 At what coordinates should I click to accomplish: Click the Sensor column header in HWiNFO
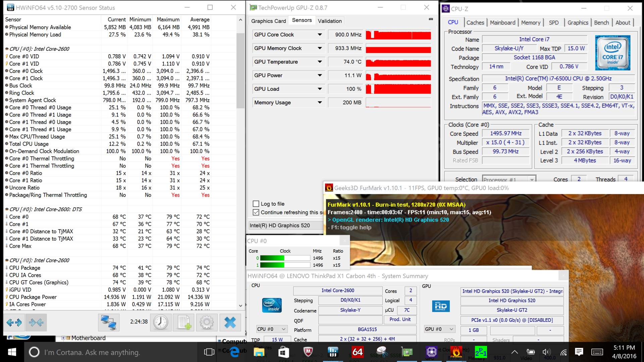52,19
